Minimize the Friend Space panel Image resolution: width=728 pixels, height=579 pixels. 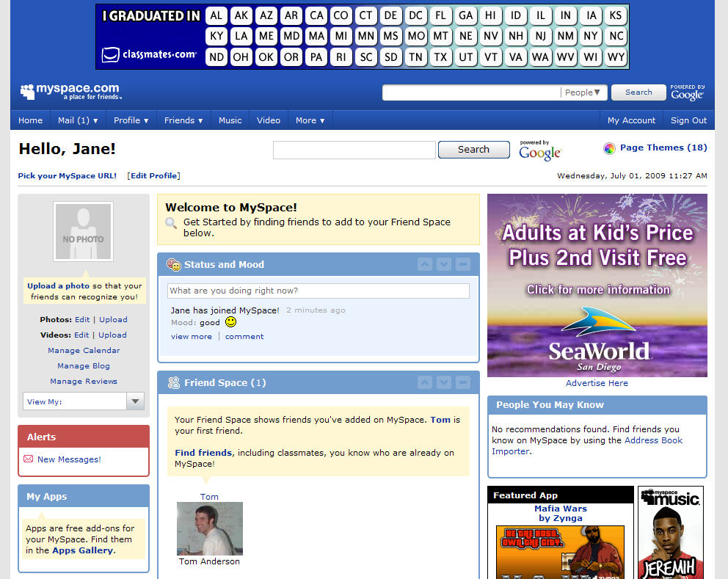click(463, 382)
